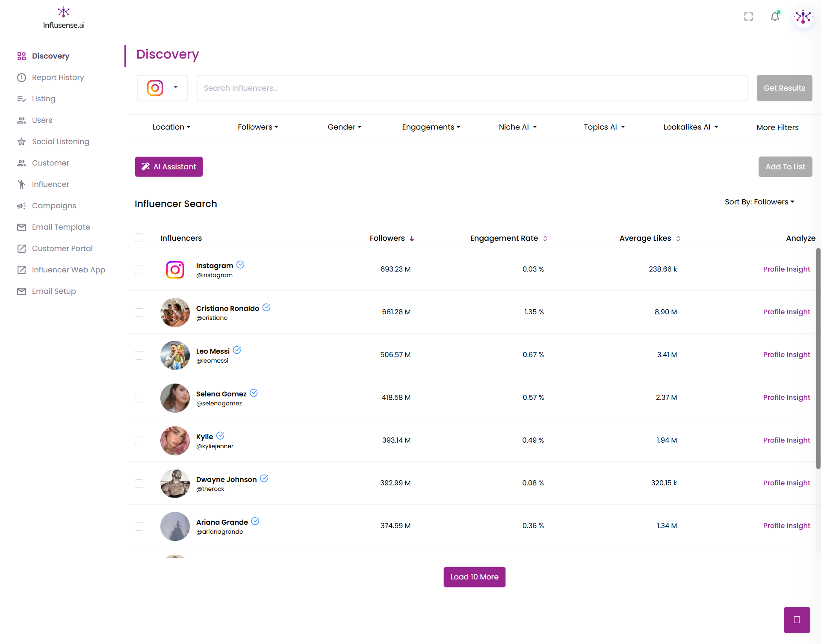The width and height of the screenshot is (821, 644).
Task: Click Dwayne Johnson's profile thumbnail
Action: pos(175,484)
